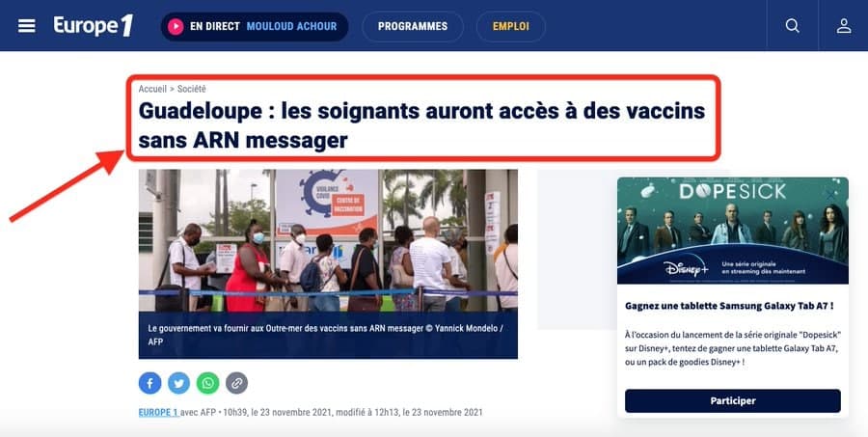Go to Accueil breadcrumb
868x437 pixels.
152,89
